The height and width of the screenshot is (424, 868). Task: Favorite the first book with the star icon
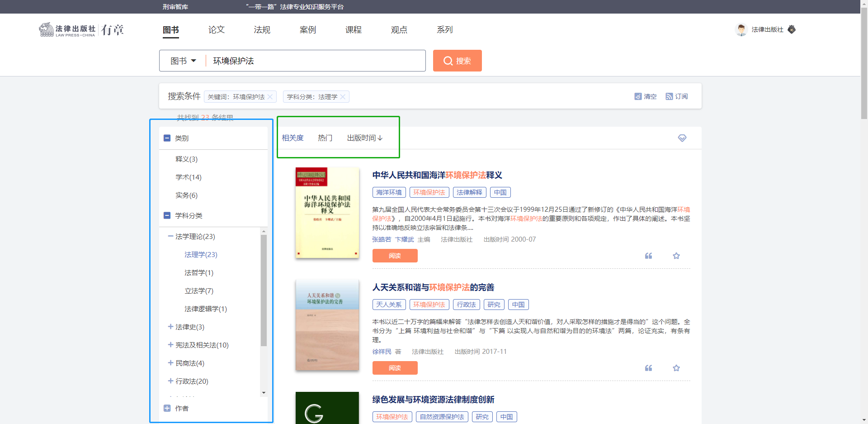(x=676, y=256)
